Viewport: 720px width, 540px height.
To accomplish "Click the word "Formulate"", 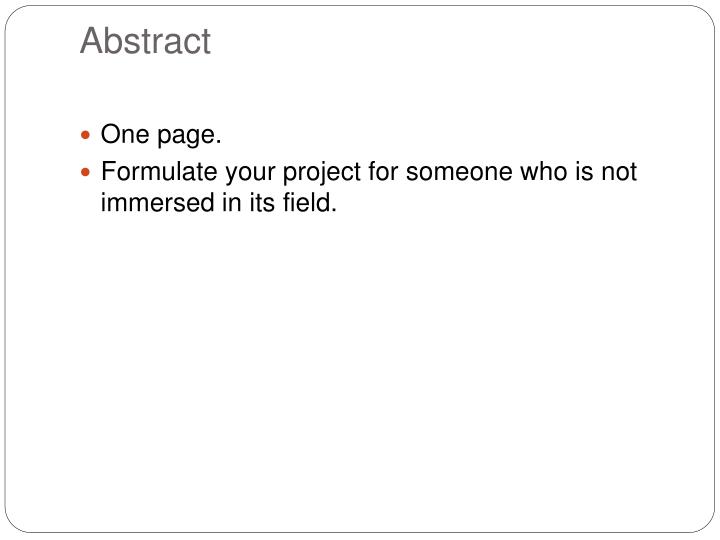I will 159,171.
